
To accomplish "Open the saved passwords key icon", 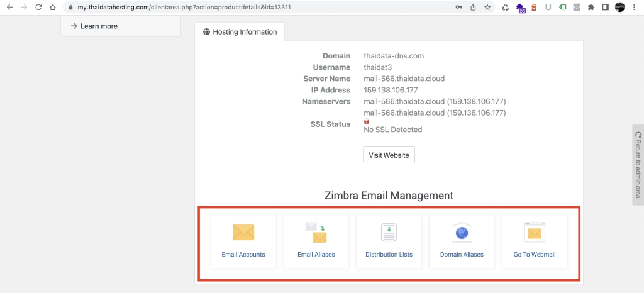I will click(x=458, y=8).
